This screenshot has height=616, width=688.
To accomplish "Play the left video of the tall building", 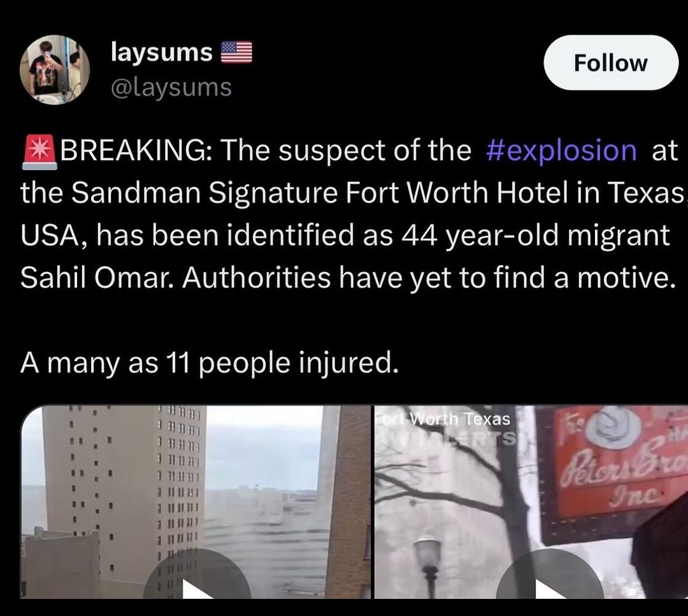I will coord(197,578).
